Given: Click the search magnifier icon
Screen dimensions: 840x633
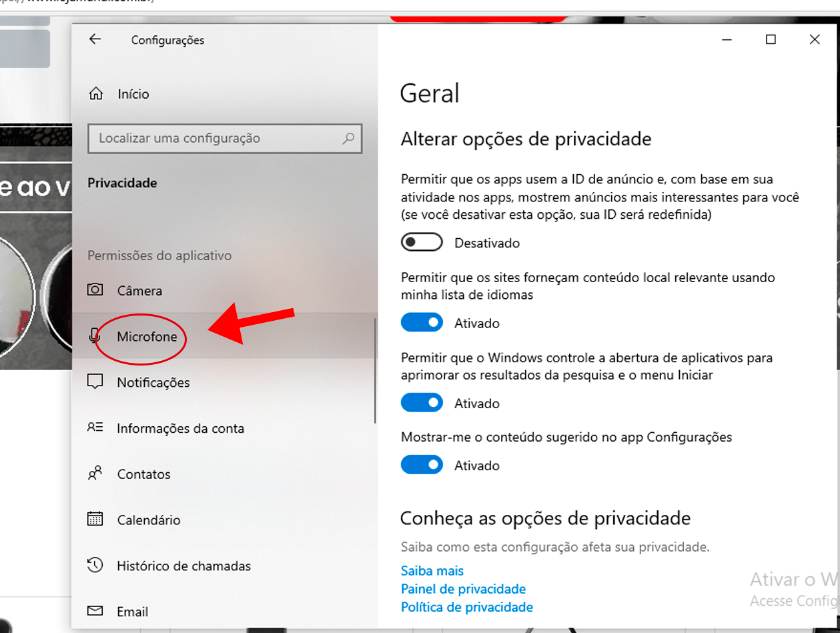Looking at the screenshot, I should pos(348,139).
